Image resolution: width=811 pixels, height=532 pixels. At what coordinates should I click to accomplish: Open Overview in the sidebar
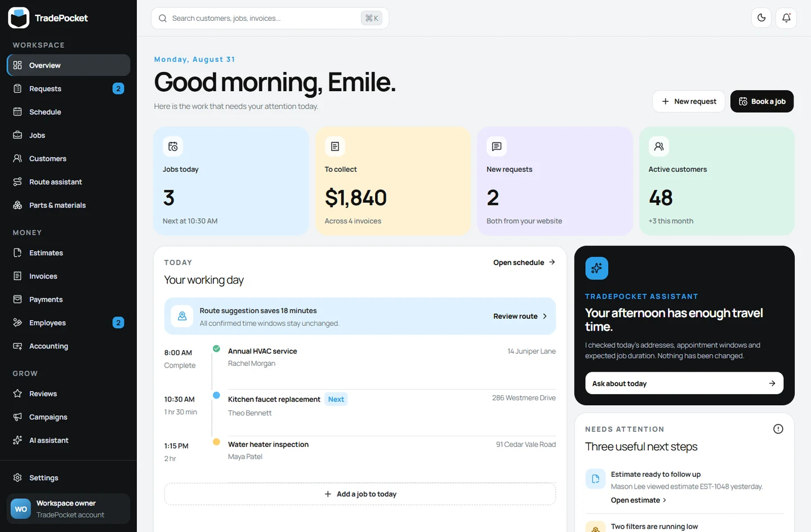[68, 65]
